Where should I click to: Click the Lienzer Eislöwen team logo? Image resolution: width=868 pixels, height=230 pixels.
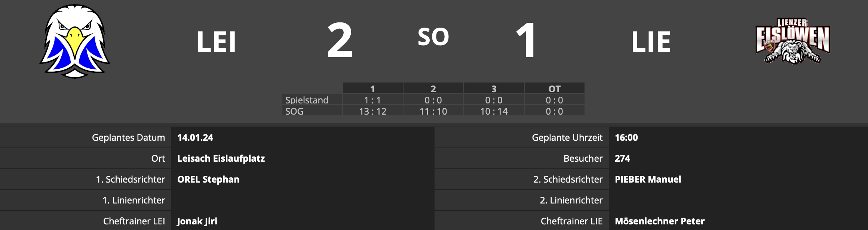(792, 41)
